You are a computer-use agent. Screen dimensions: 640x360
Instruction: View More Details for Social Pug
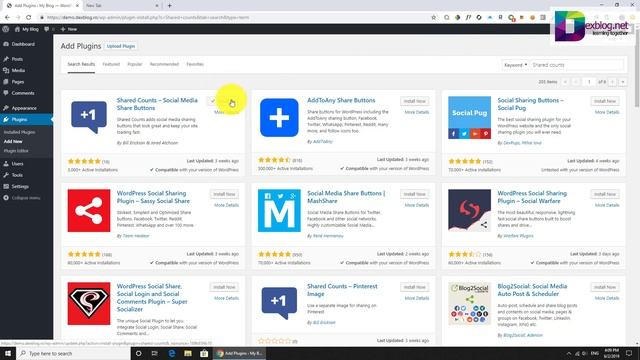[x=607, y=112]
